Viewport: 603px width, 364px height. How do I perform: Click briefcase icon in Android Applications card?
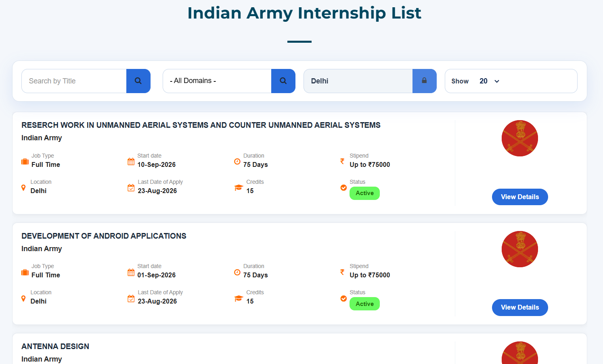[x=25, y=272]
